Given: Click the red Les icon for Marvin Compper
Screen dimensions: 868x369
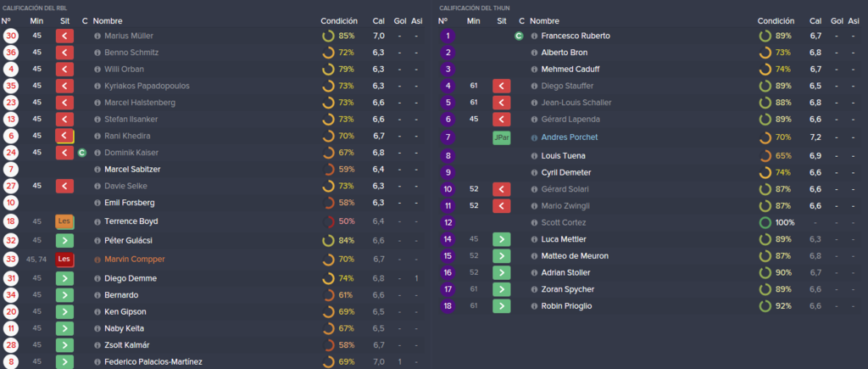Looking at the screenshot, I should 64,260.
